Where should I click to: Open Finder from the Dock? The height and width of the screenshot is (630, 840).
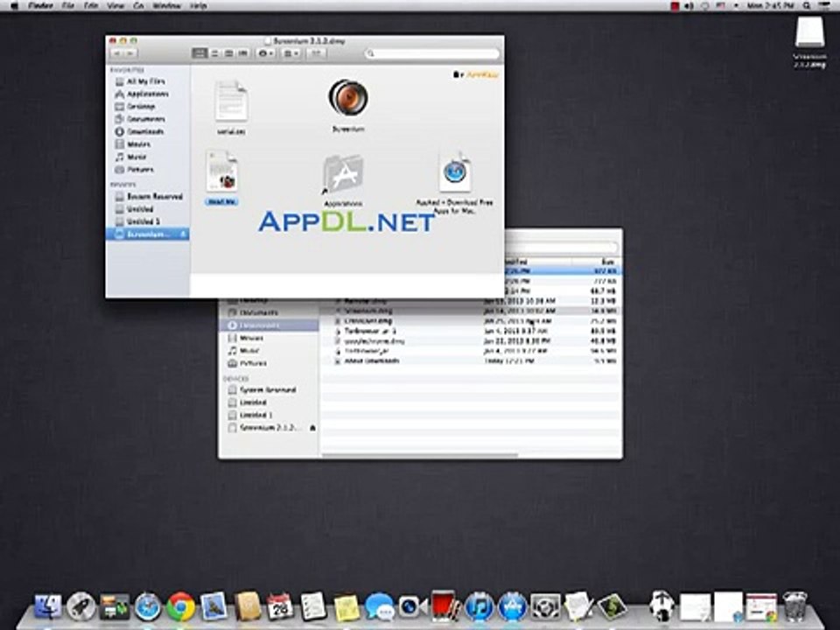coord(47,606)
